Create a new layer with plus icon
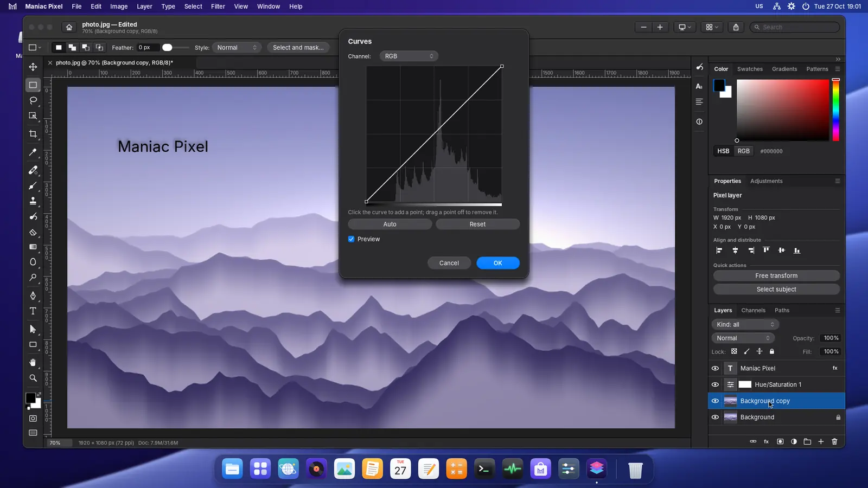The height and width of the screenshot is (488, 868). click(821, 441)
